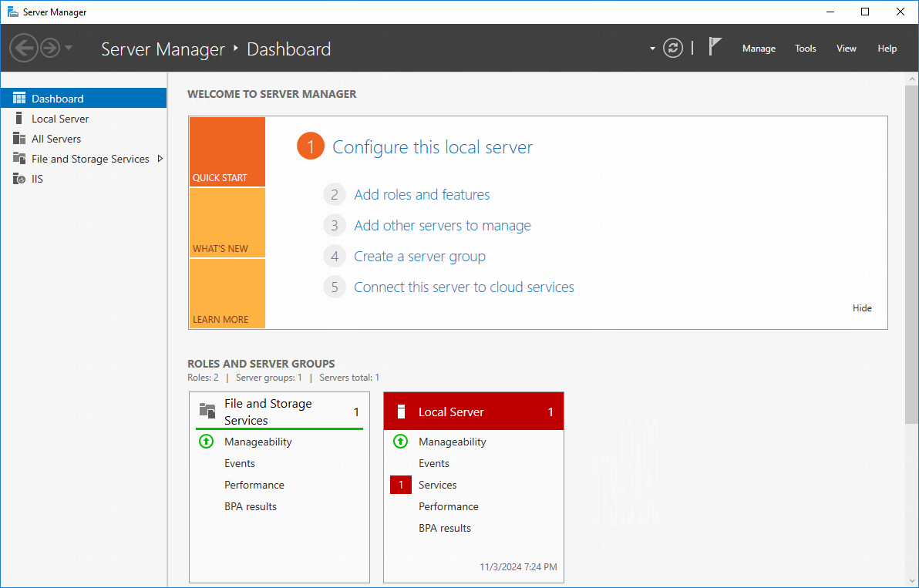Click the Dashboard grid icon in sidebar
This screenshot has width=919, height=588.
tap(19, 98)
